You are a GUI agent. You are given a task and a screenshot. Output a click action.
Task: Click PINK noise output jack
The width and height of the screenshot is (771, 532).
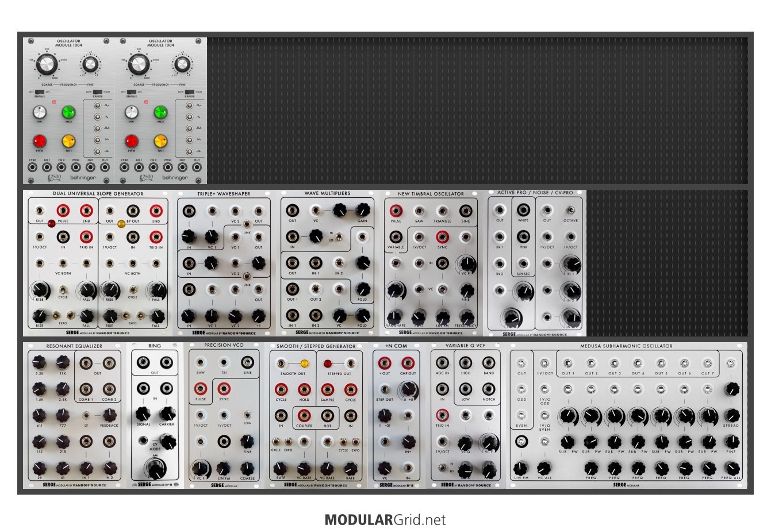(x=523, y=236)
